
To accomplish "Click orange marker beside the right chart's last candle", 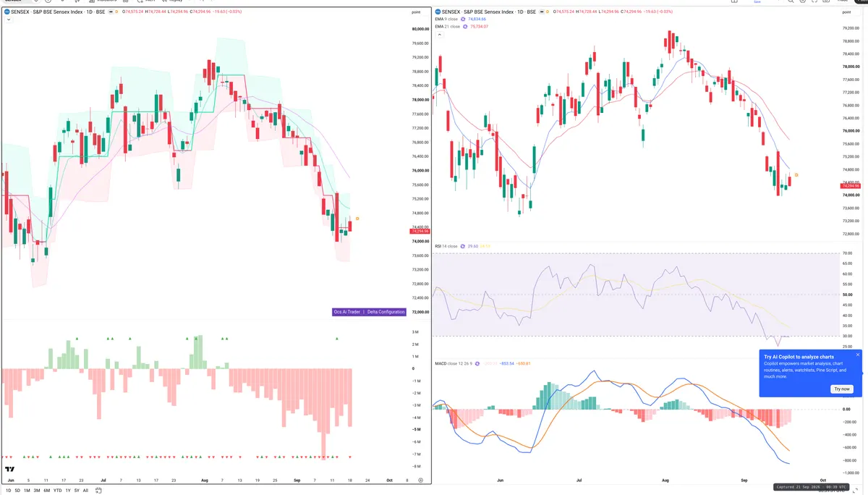I will click(796, 175).
